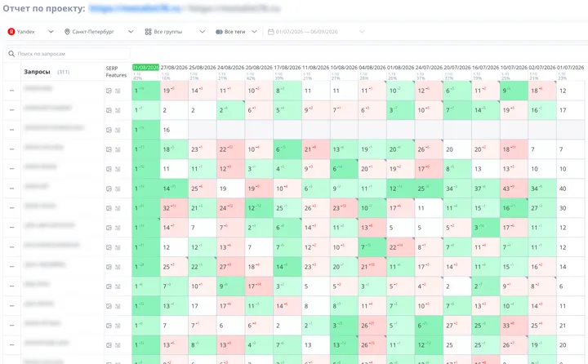Click cell 22 under 01/08/2026

tap(400, 247)
